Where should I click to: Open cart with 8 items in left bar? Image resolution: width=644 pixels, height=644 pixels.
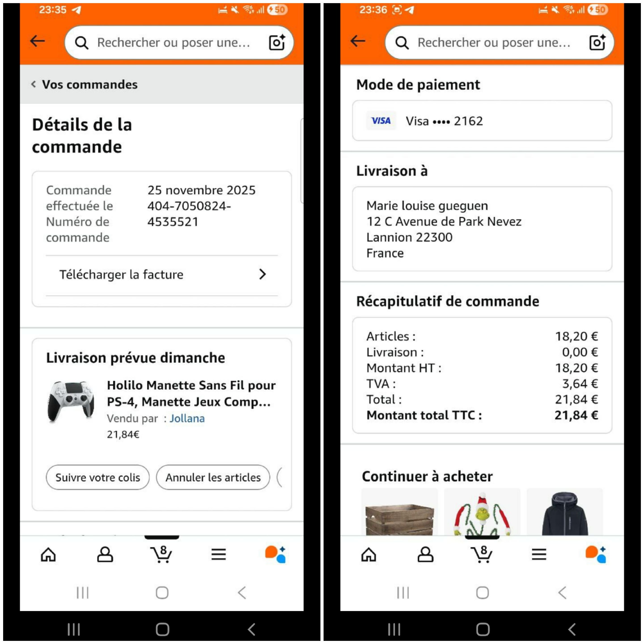pos(162,554)
